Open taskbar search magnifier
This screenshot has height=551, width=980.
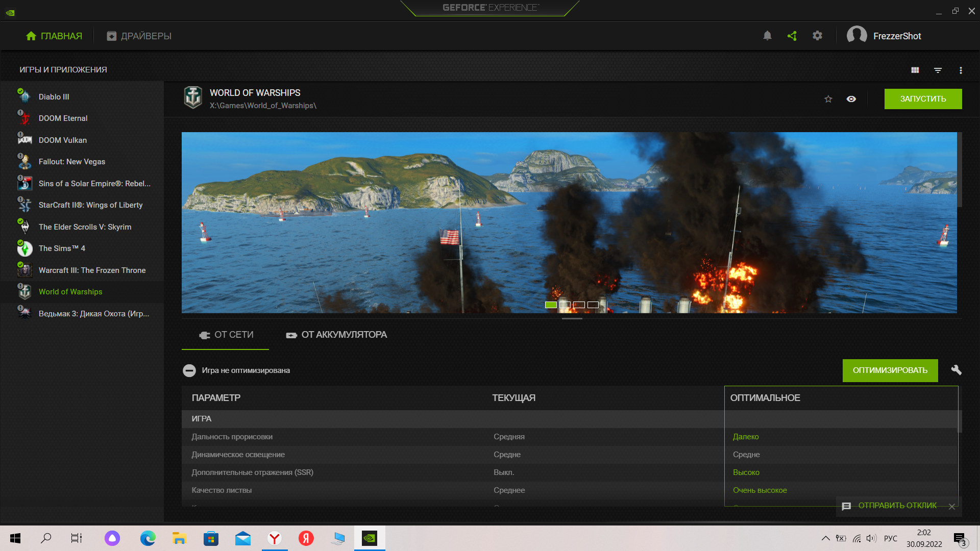pyautogui.click(x=46, y=538)
